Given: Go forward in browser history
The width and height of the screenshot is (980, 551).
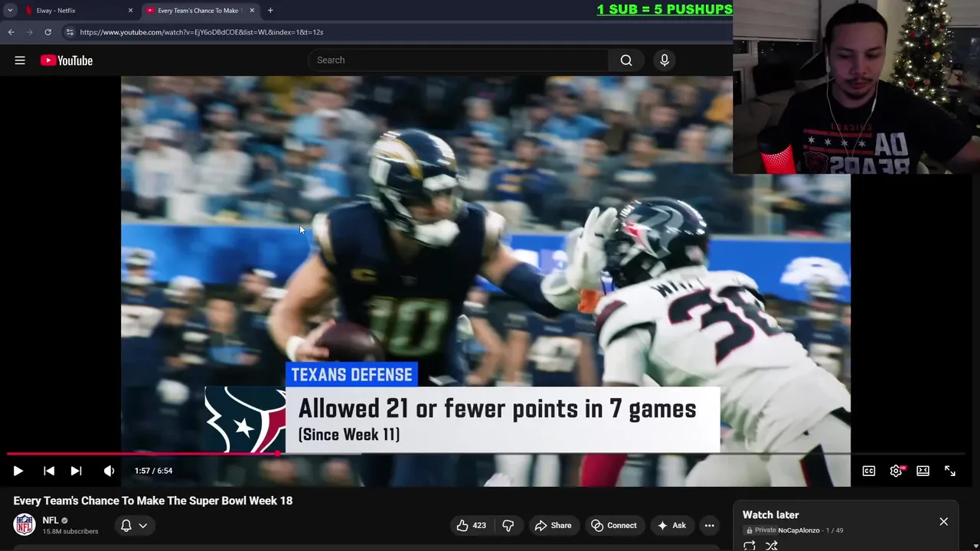Looking at the screenshot, I should (x=29, y=32).
